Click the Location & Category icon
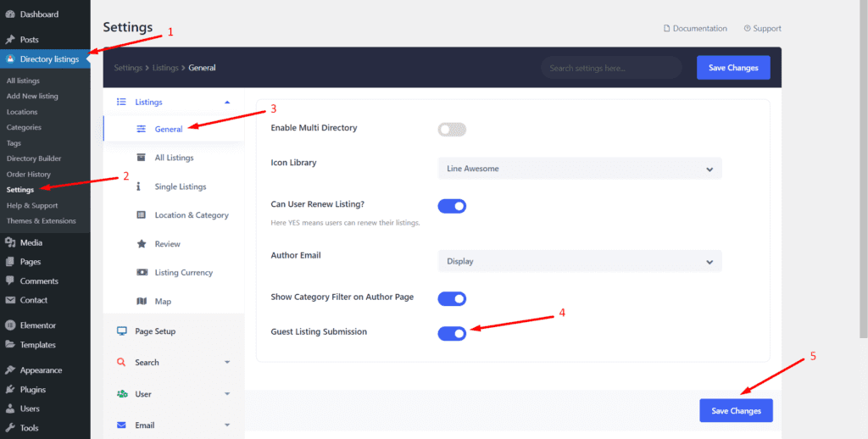Screen dimensions: 868x439 coord(142,215)
